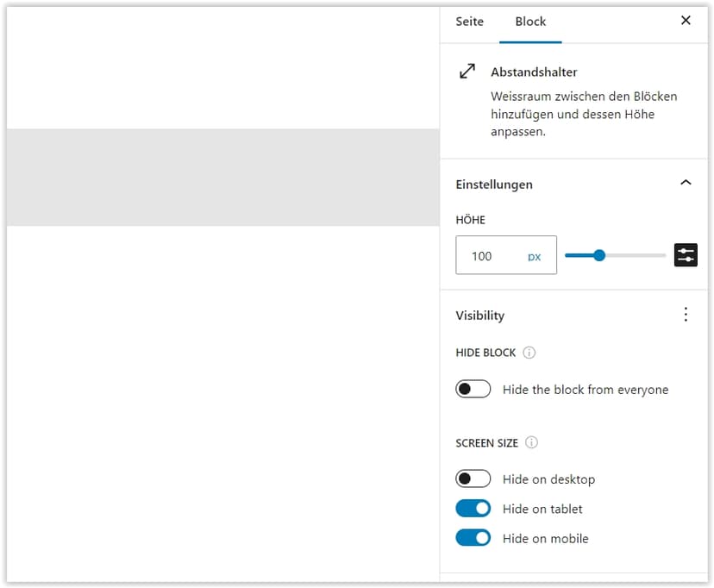This screenshot has width=714, height=588.
Task: Click the info icon beside HIDE BLOCK
Action: (x=529, y=353)
